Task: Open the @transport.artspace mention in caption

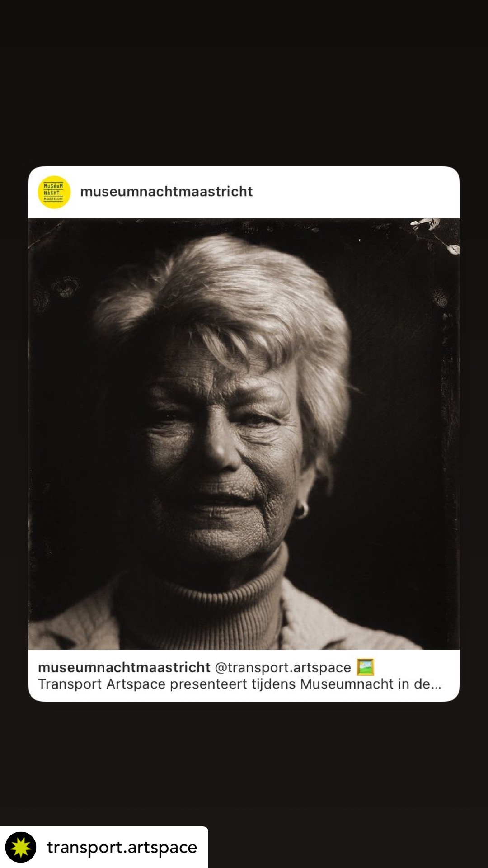Action: 283,667
